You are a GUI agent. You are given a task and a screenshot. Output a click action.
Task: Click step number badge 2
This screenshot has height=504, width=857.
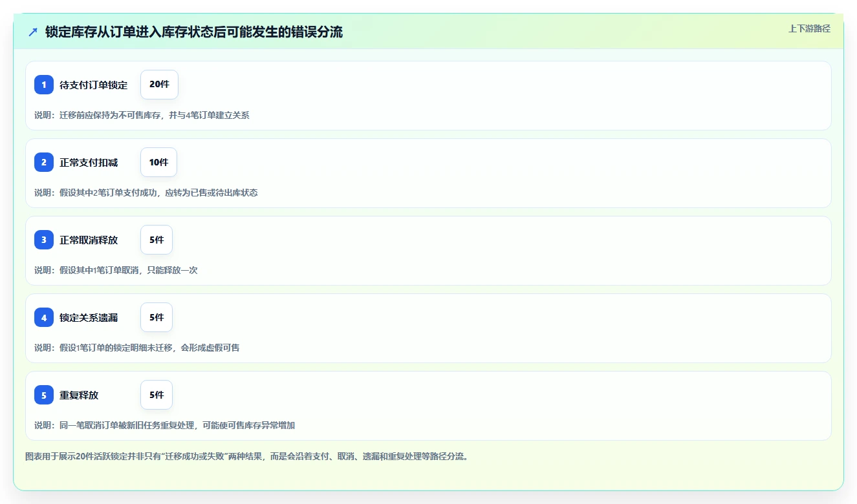click(44, 162)
